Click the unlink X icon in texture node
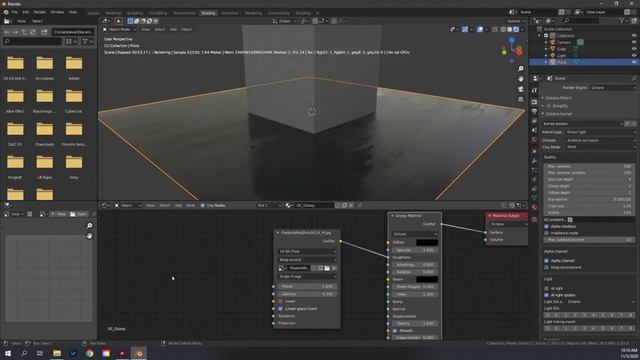 click(x=334, y=268)
